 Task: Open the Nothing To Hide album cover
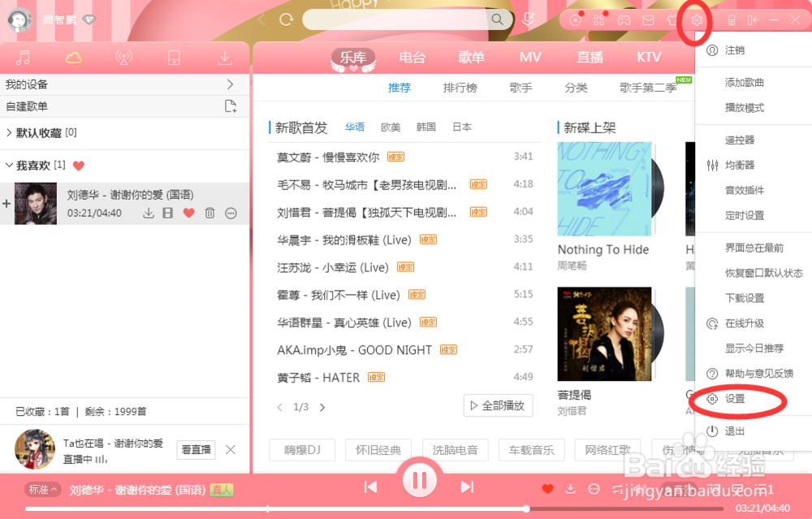(604, 189)
